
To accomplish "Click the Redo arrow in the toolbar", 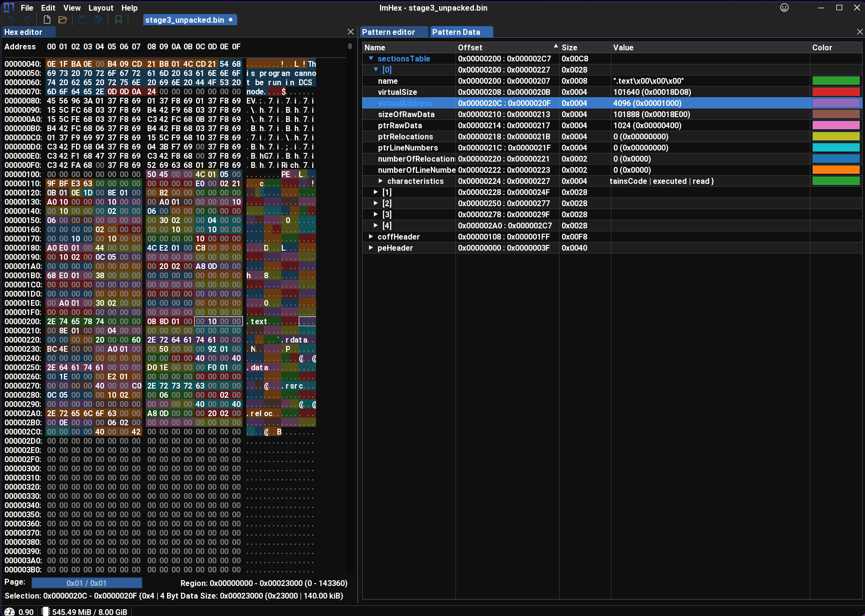I will pos(27,20).
